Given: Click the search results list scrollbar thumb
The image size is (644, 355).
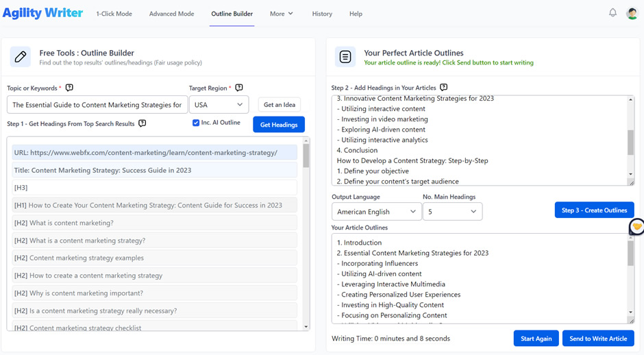Looking at the screenshot, I should click(x=306, y=156).
